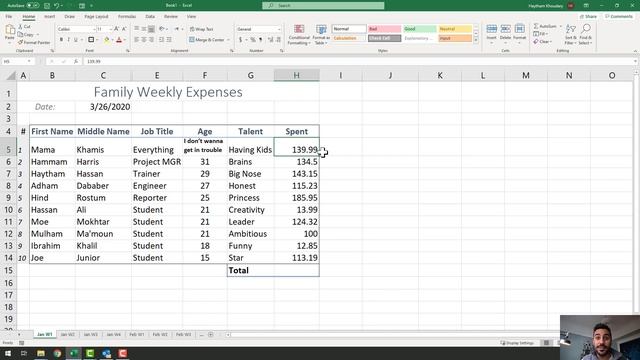
Task: Click the new sheet plus icon
Action: coord(211,335)
